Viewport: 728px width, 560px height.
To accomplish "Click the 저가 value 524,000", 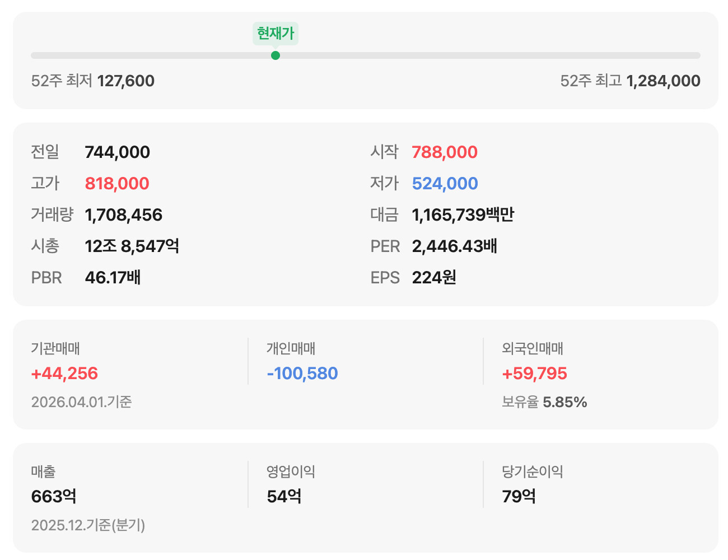I will pos(445,184).
